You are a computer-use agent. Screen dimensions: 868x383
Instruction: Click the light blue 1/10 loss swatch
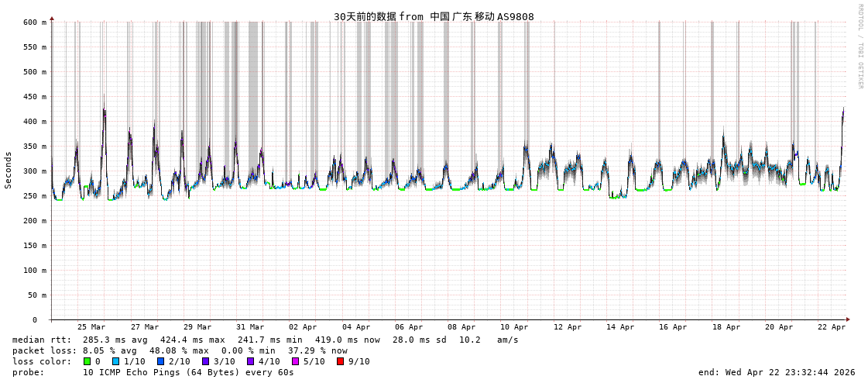(x=115, y=361)
